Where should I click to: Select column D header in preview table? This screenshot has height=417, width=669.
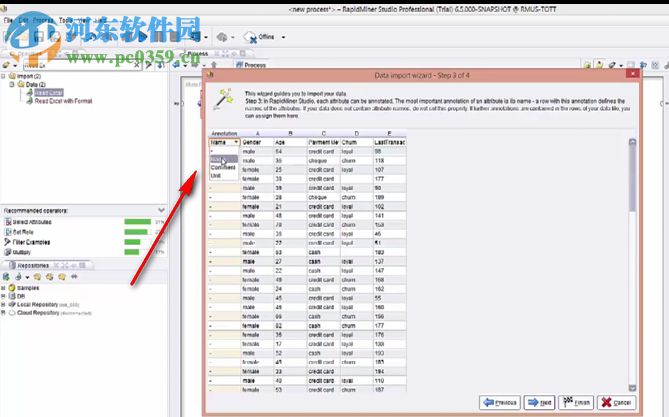(356, 133)
